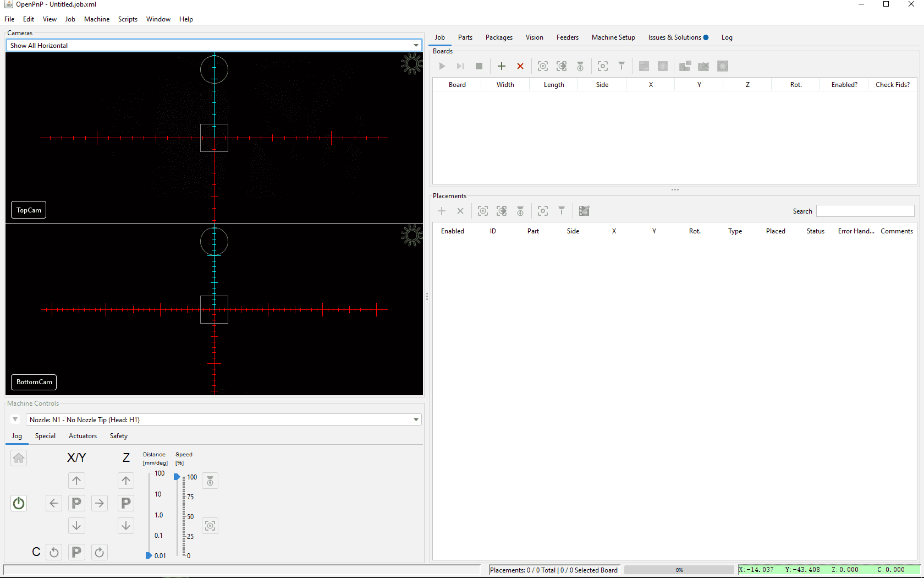Image resolution: width=924 pixels, height=578 pixels.
Task: Click the jog Distance slider handle
Action: pyautogui.click(x=148, y=555)
